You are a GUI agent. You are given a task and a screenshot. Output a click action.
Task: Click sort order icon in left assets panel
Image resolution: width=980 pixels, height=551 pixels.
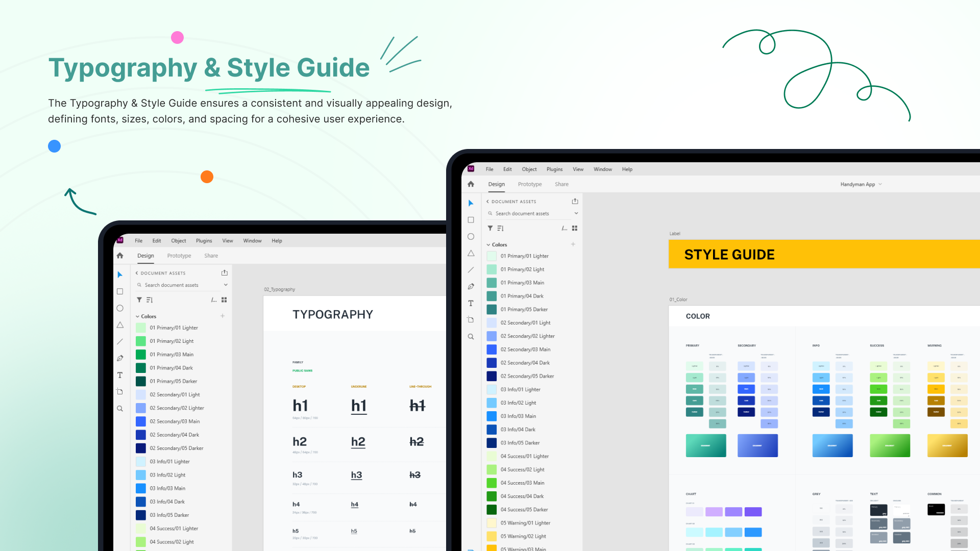[150, 300]
